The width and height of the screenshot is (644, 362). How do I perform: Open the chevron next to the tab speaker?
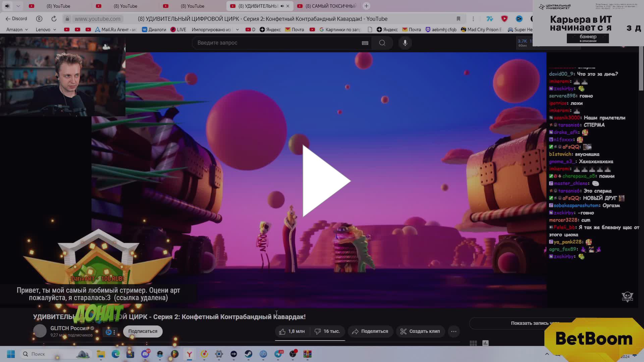click(18, 6)
